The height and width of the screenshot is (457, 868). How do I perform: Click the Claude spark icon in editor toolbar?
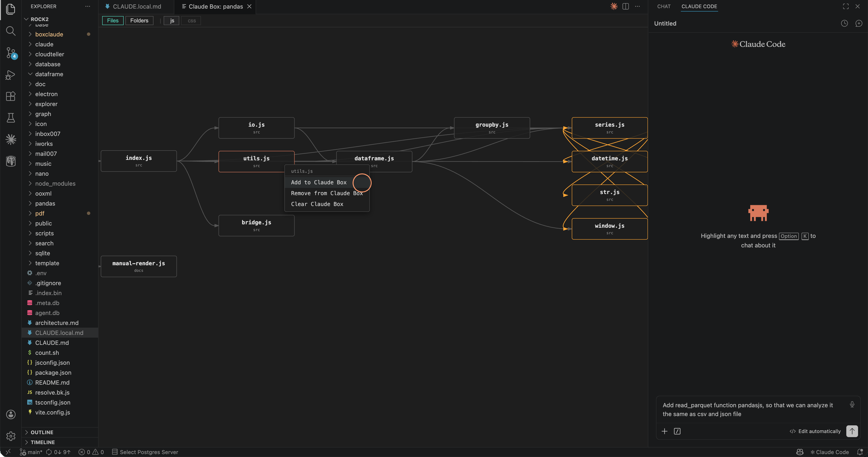pyautogui.click(x=614, y=6)
